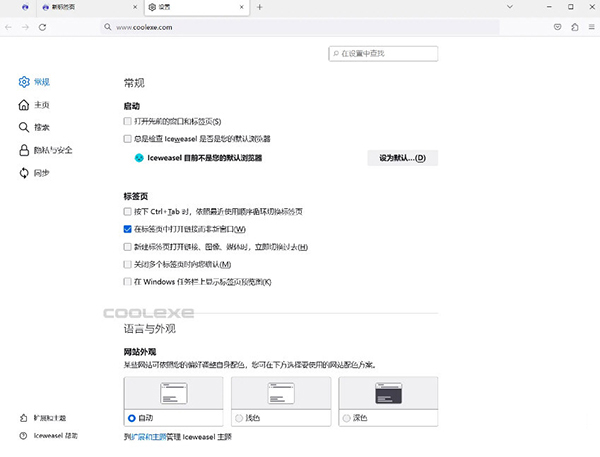This screenshot has height=457, width=600.
Task: Toggle Ctrl+Tab recent-order tab switching checkbox
Action: point(127,212)
